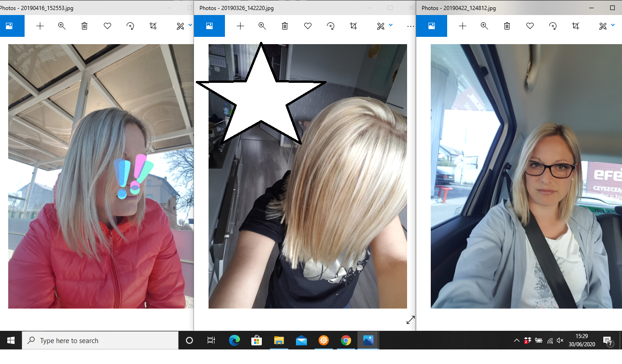Open the collection view icon in the 20190326_142220.jpg window

(209, 26)
